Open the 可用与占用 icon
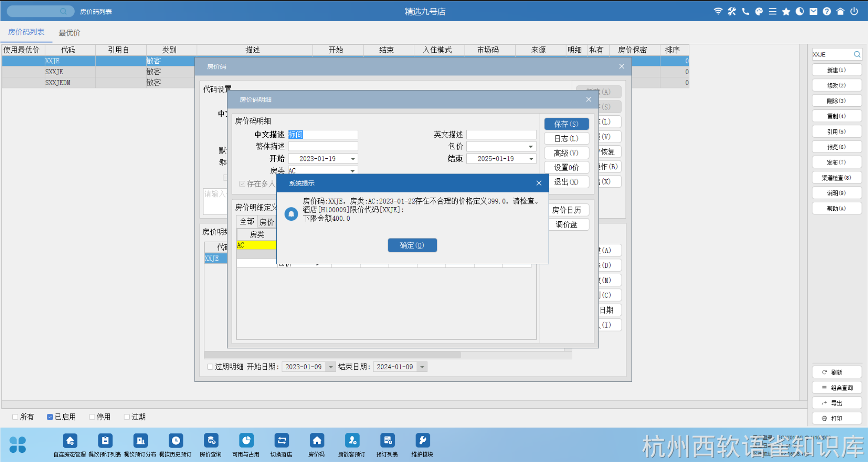This screenshot has height=462, width=868. click(246, 441)
